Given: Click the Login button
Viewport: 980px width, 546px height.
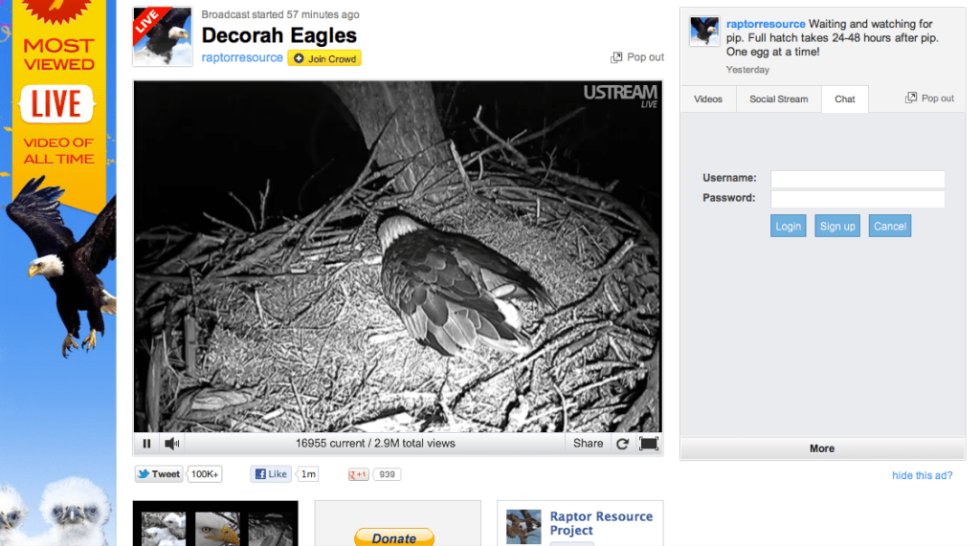Looking at the screenshot, I should pos(789,227).
